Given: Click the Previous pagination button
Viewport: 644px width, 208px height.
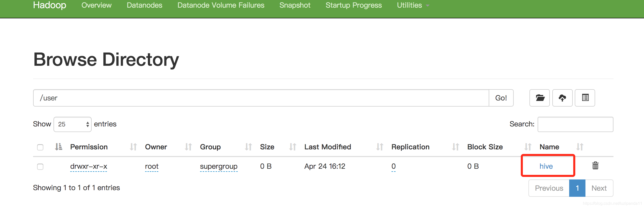Looking at the screenshot, I should tap(549, 188).
